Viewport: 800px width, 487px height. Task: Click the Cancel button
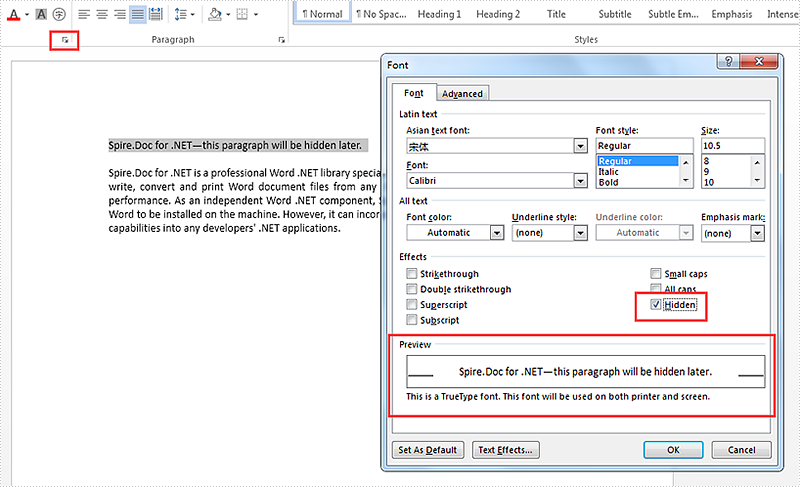coord(741,450)
